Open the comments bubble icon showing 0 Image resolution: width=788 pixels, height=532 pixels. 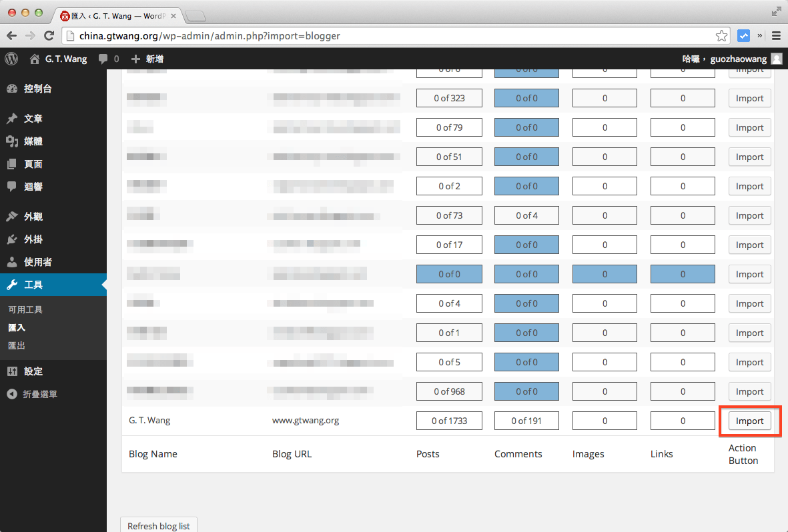104,59
